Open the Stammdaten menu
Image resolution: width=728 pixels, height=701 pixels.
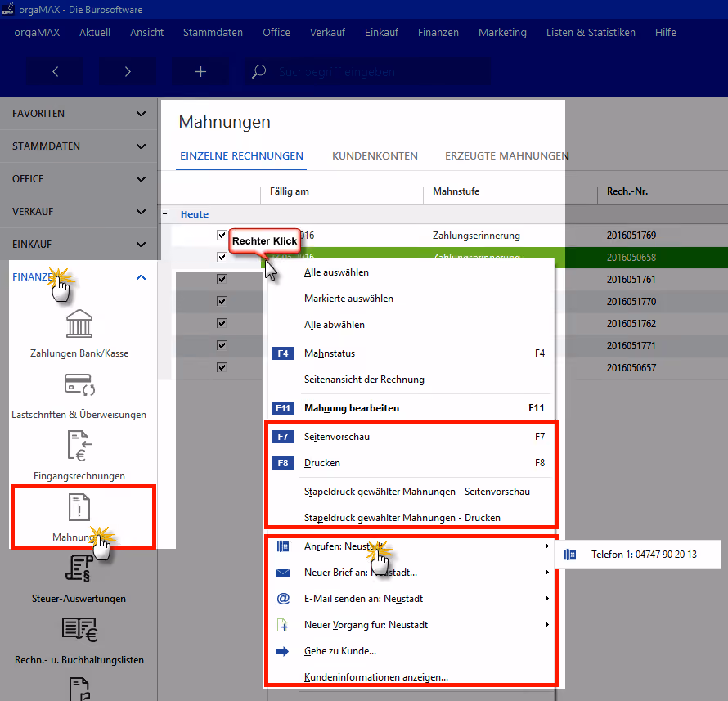pyautogui.click(x=213, y=33)
